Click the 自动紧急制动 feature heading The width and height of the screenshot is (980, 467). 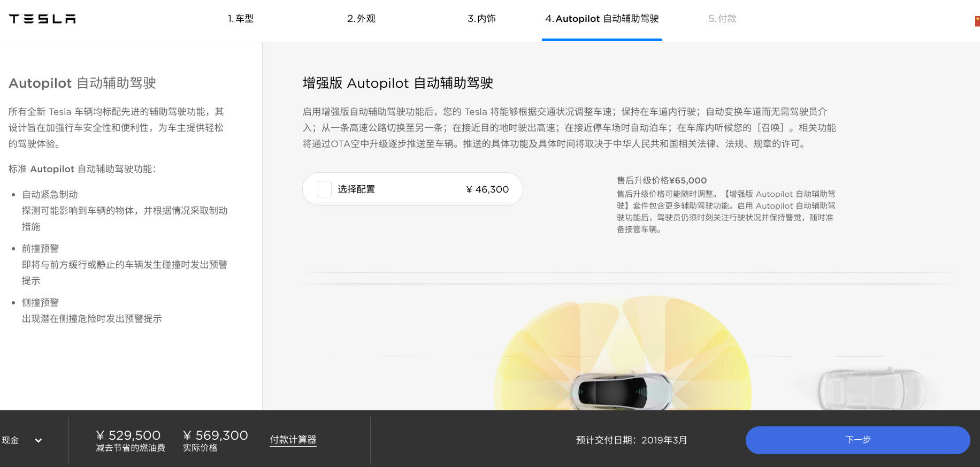point(50,195)
